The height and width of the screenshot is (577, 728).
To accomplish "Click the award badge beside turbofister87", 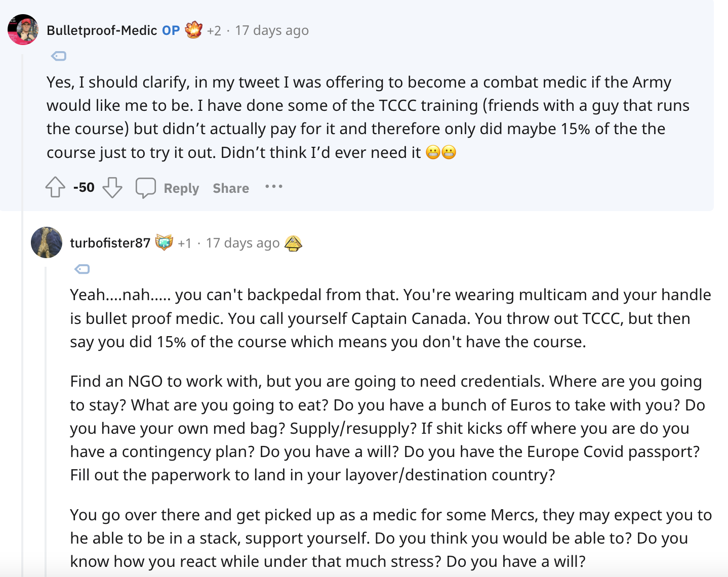I will coord(164,242).
